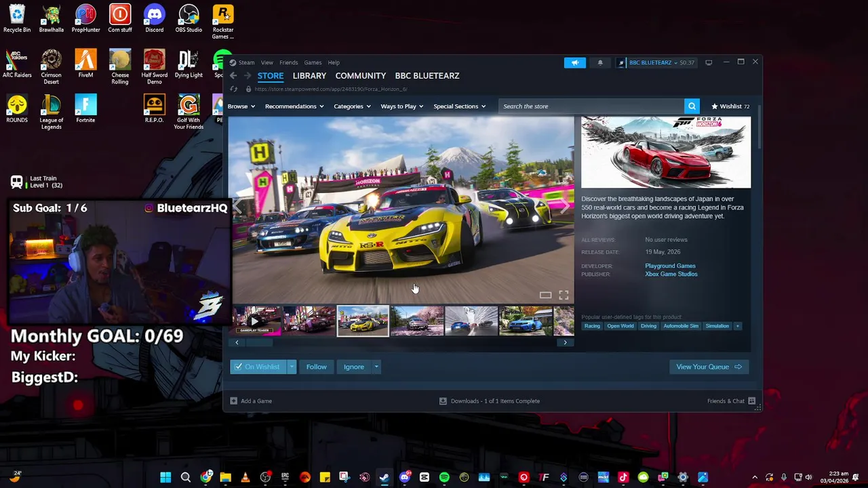This screenshot has width=868, height=488.
Task: Open Dying Light desktop shortcut
Action: click(x=189, y=64)
